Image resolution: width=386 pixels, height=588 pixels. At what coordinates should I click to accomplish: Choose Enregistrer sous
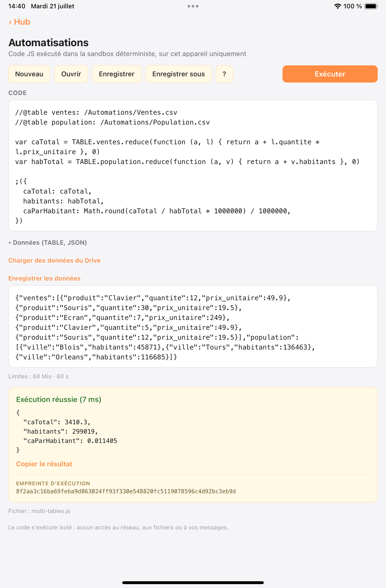coord(179,74)
